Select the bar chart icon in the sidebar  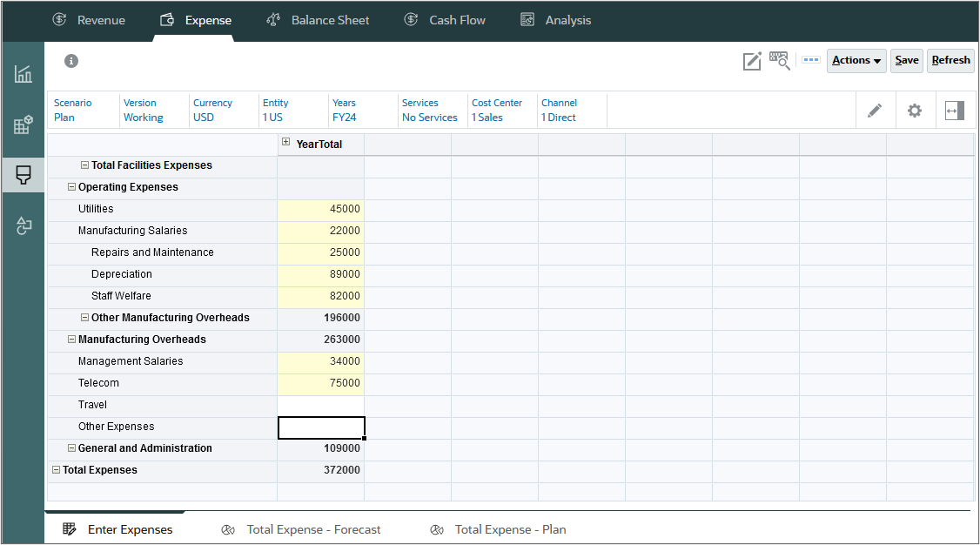(x=23, y=75)
